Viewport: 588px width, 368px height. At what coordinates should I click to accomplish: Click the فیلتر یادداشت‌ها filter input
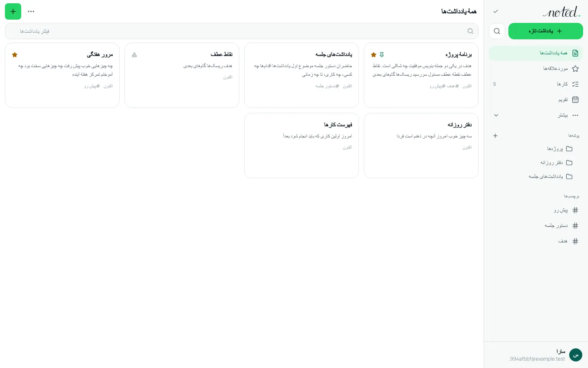(x=242, y=31)
